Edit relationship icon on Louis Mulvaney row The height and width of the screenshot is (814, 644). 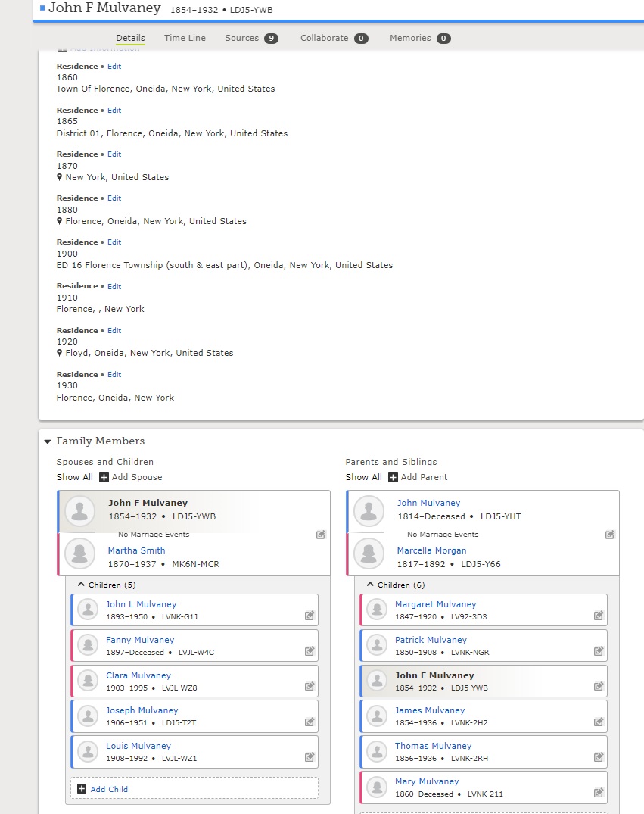click(x=310, y=757)
